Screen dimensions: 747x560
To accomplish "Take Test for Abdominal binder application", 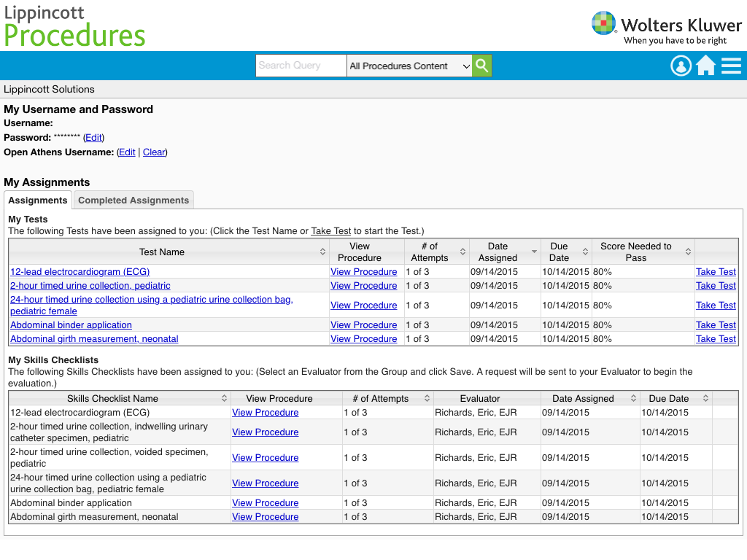I will (716, 325).
